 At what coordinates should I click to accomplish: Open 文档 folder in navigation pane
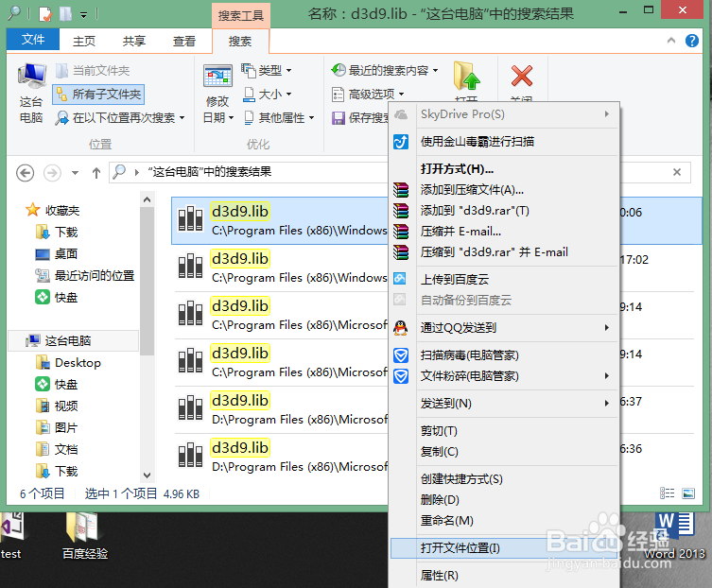click(x=57, y=450)
